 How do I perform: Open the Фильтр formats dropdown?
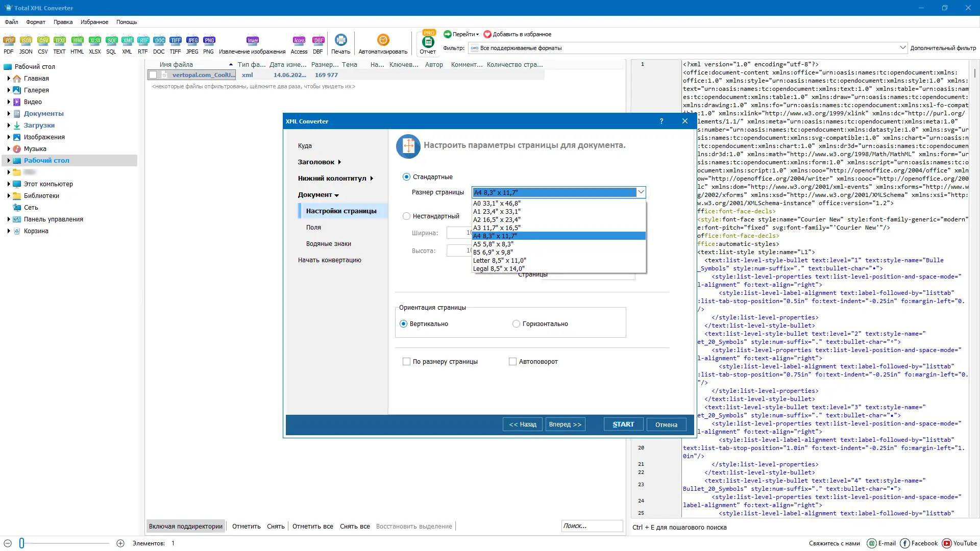coord(902,48)
